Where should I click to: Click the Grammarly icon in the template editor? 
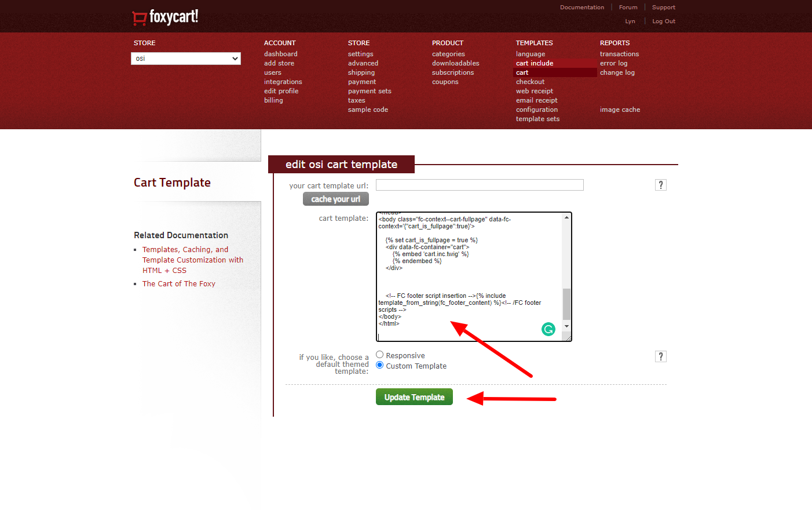coord(548,329)
